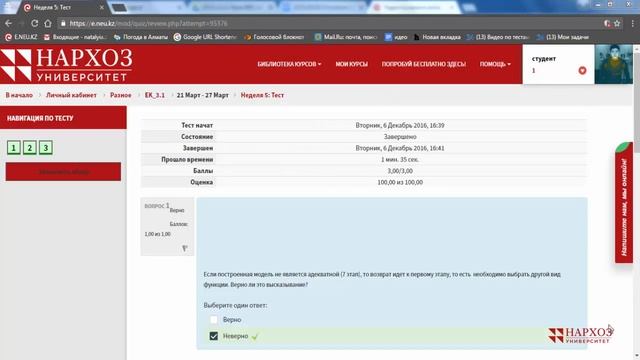Open the Погода в Алматы bookmark
Screen dimensions: 640x360
141,37
